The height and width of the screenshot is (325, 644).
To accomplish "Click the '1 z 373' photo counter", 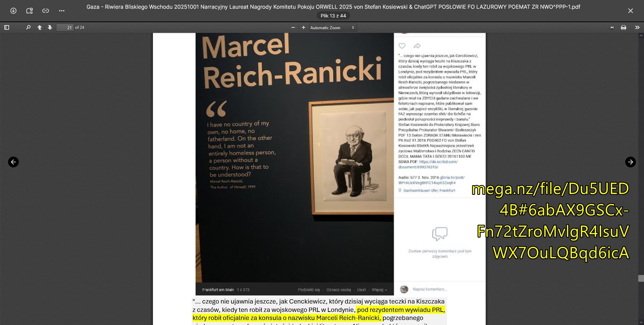I will pyautogui.click(x=243, y=290).
